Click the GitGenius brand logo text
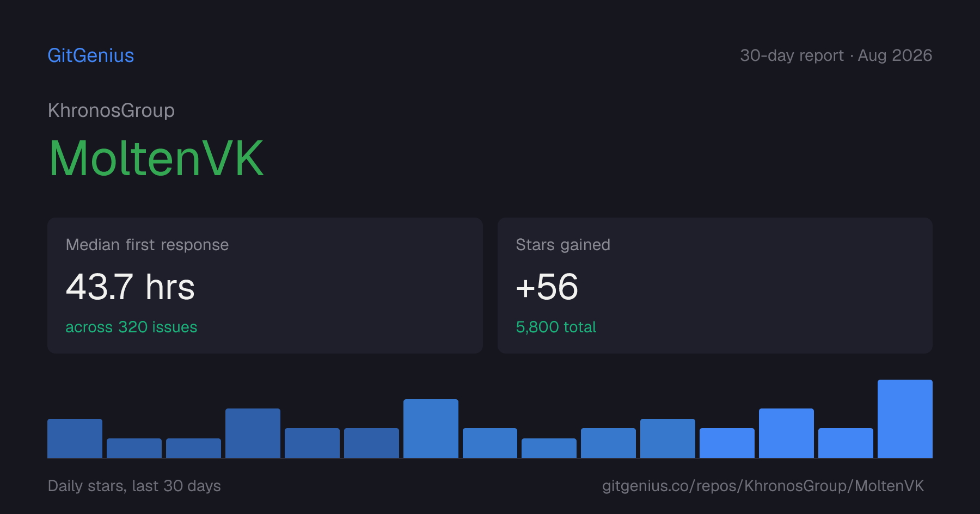 (x=91, y=55)
